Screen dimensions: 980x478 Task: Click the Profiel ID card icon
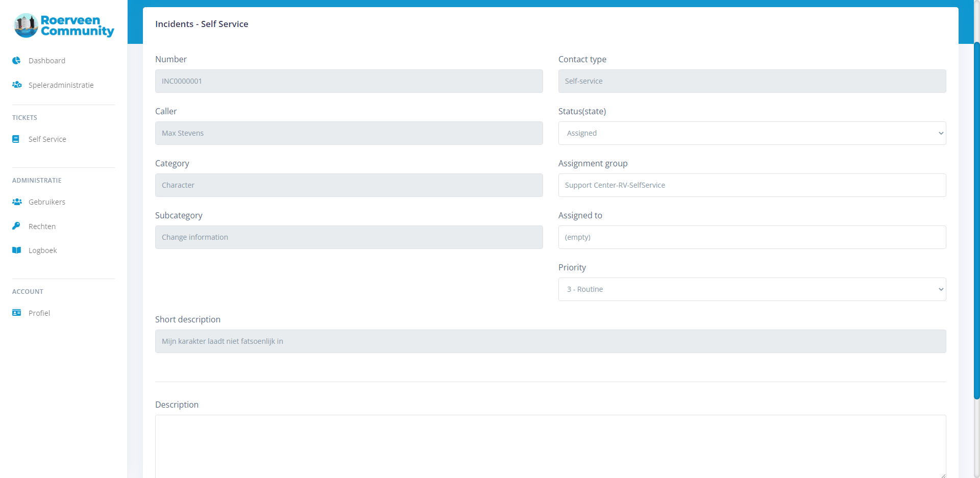pyautogui.click(x=16, y=313)
